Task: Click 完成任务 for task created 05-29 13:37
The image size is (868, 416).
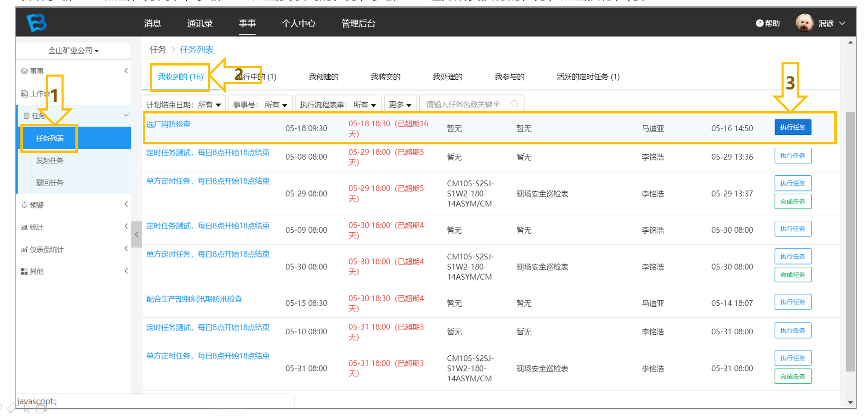Action: [793, 202]
